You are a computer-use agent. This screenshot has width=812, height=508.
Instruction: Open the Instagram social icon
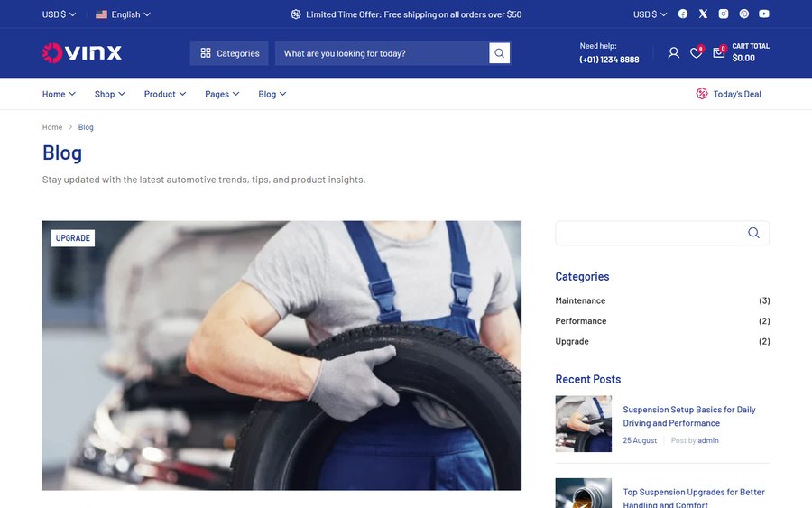click(724, 14)
